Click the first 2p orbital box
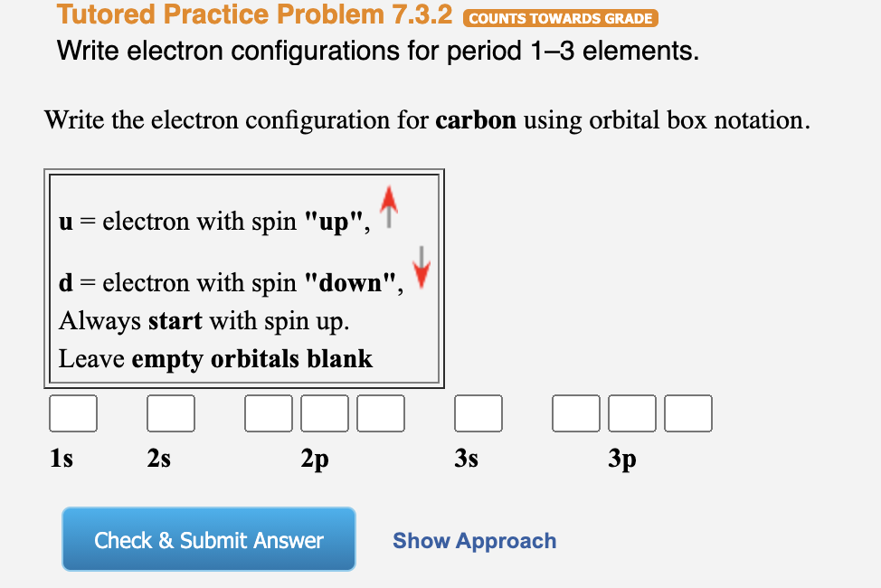The height and width of the screenshot is (588, 881). tap(268, 413)
